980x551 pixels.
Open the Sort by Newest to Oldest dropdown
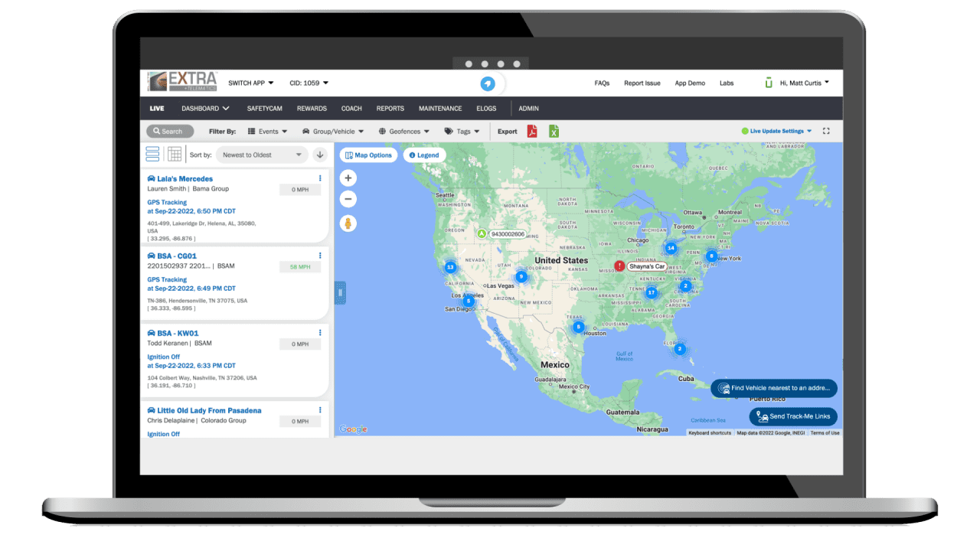pyautogui.click(x=262, y=155)
